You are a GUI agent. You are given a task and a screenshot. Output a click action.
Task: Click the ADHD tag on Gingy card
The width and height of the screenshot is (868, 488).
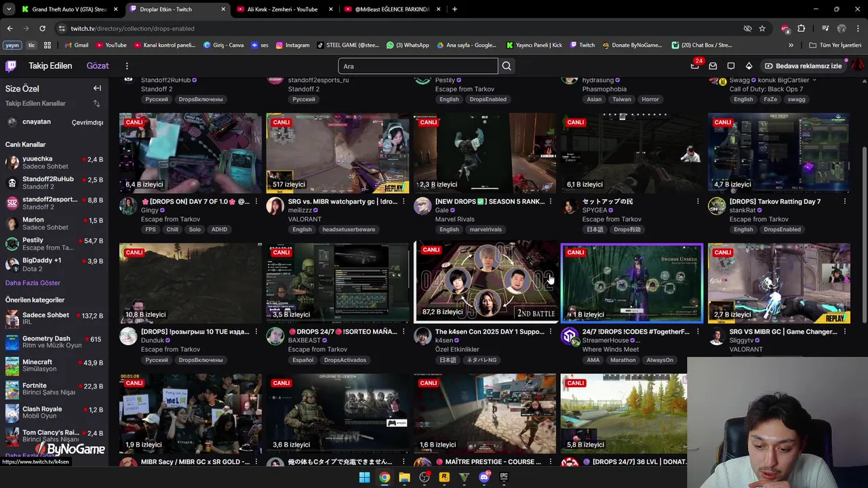[x=219, y=229]
